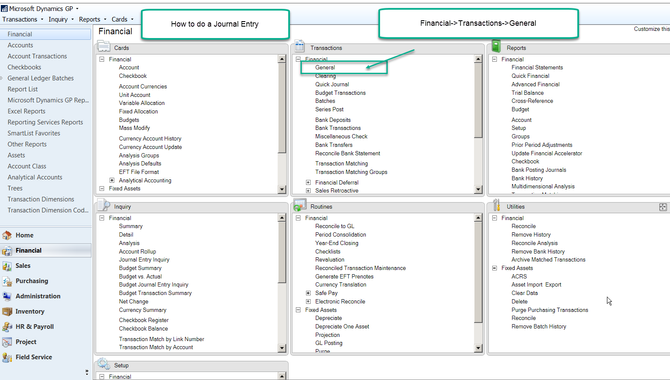Open Financial Statements report link

pos(537,68)
